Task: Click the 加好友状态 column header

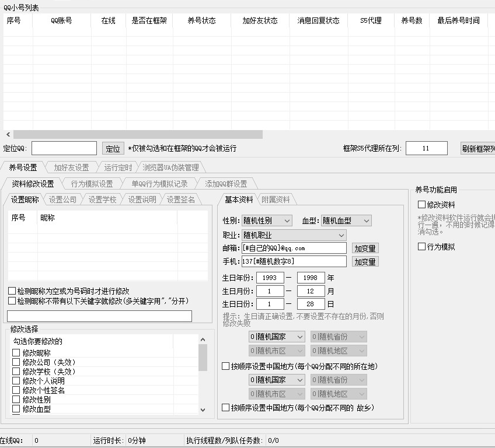Action: coord(260,21)
